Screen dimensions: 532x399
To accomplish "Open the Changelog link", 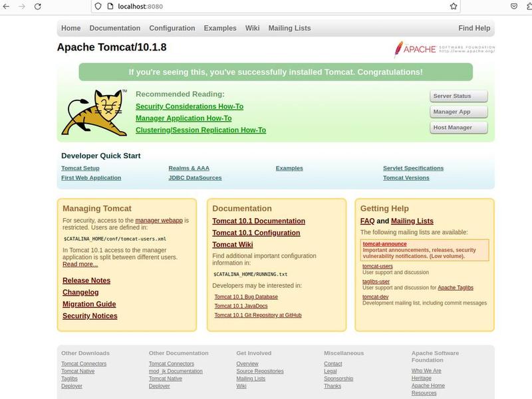I will coord(80,293).
